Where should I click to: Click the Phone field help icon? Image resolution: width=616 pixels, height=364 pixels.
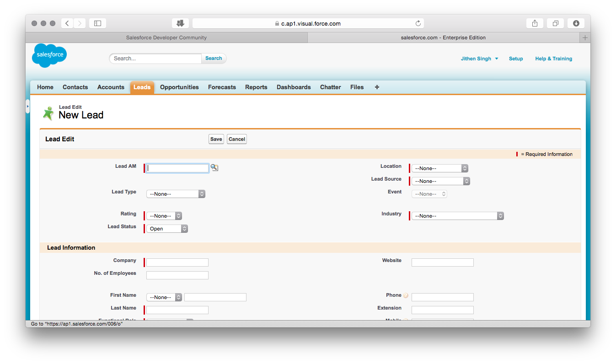[x=406, y=295]
